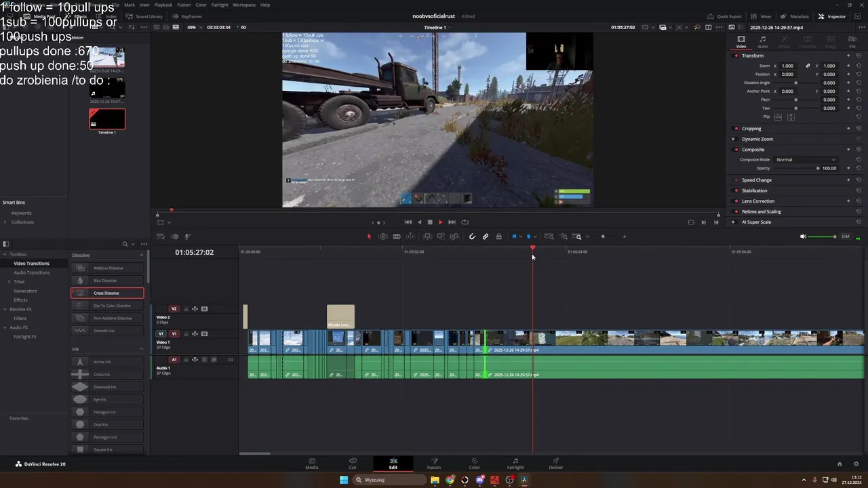This screenshot has width=868, height=488.
Task: Toggle the Inspector panel button
Action: (x=832, y=16)
